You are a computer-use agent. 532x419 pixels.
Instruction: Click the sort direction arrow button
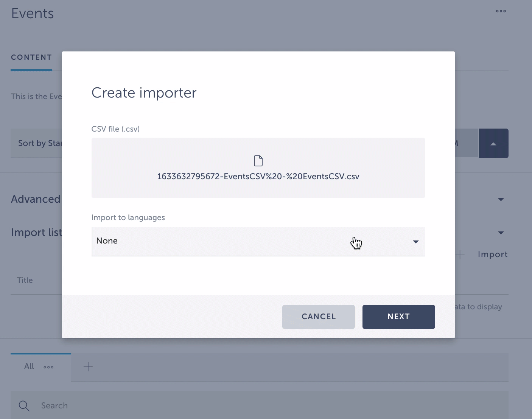[x=493, y=143]
